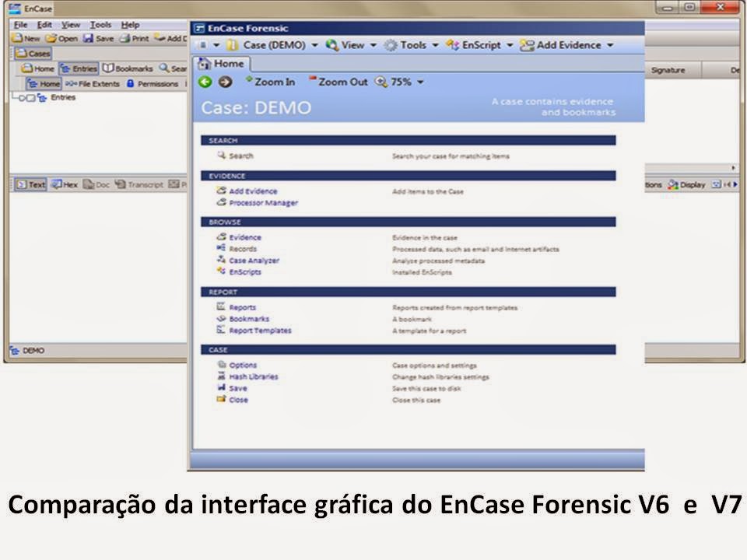747x560 pixels.
Task: Click the Save link under CASE
Action: [x=238, y=388]
